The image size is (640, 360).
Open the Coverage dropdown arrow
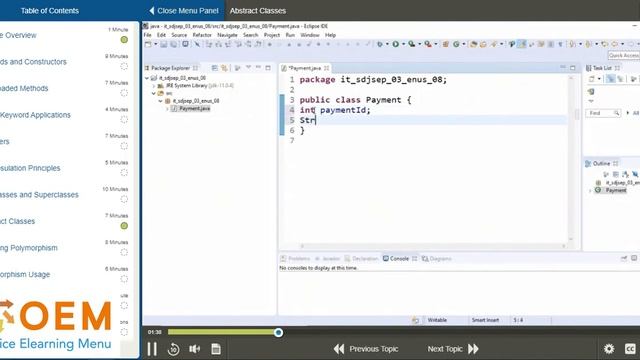click(x=419, y=44)
